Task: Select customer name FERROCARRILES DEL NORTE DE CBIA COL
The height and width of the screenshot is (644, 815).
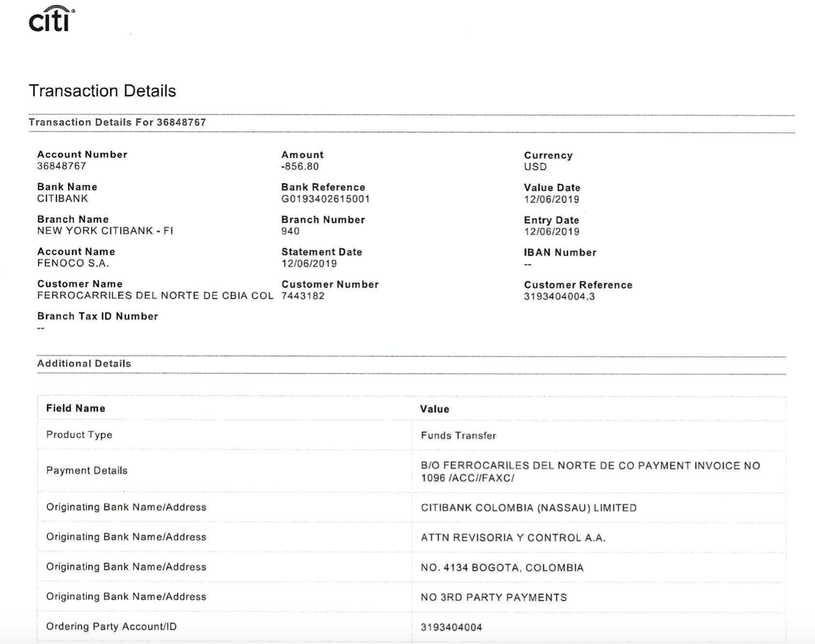Action: click(155, 296)
